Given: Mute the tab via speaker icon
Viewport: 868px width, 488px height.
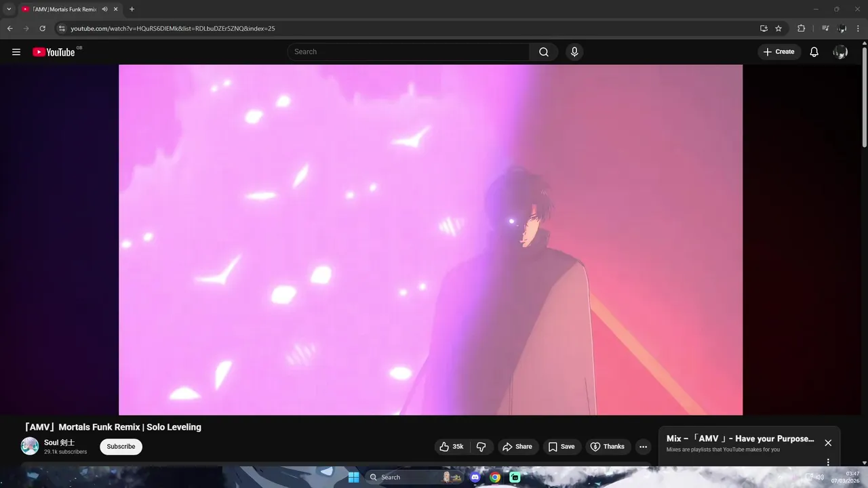Looking at the screenshot, I should 104,9.
